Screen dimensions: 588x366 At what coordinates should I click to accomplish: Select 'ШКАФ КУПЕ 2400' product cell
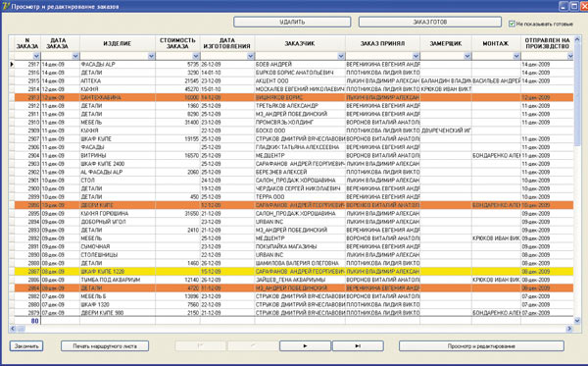click(118, 164)
